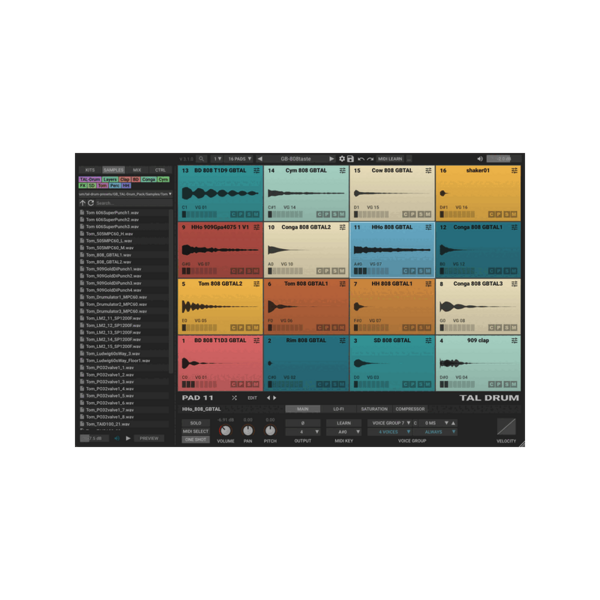Open settings icon on pad 15 Cow
This screenshot has height=600, width=600.
pos(428,171)
